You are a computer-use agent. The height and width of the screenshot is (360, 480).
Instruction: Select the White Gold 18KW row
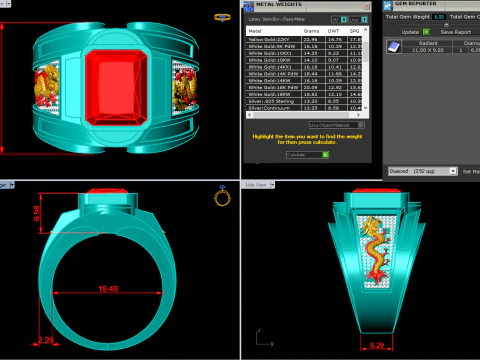304,94
